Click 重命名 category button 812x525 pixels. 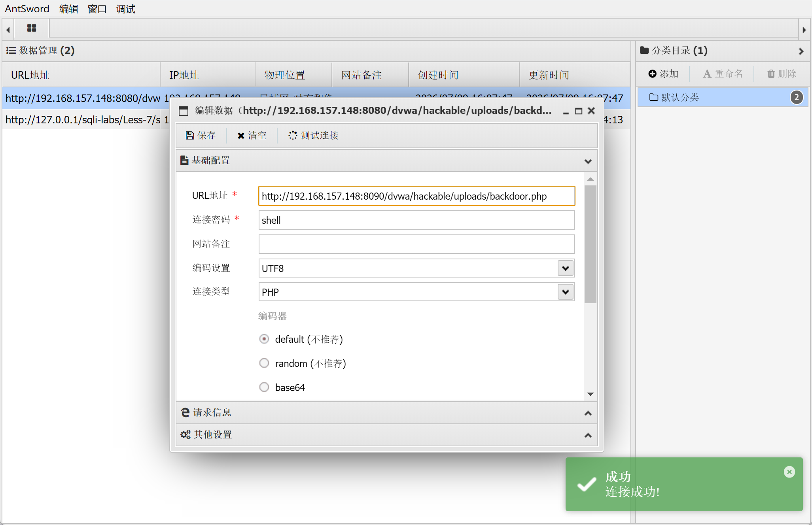click(723, 74)
